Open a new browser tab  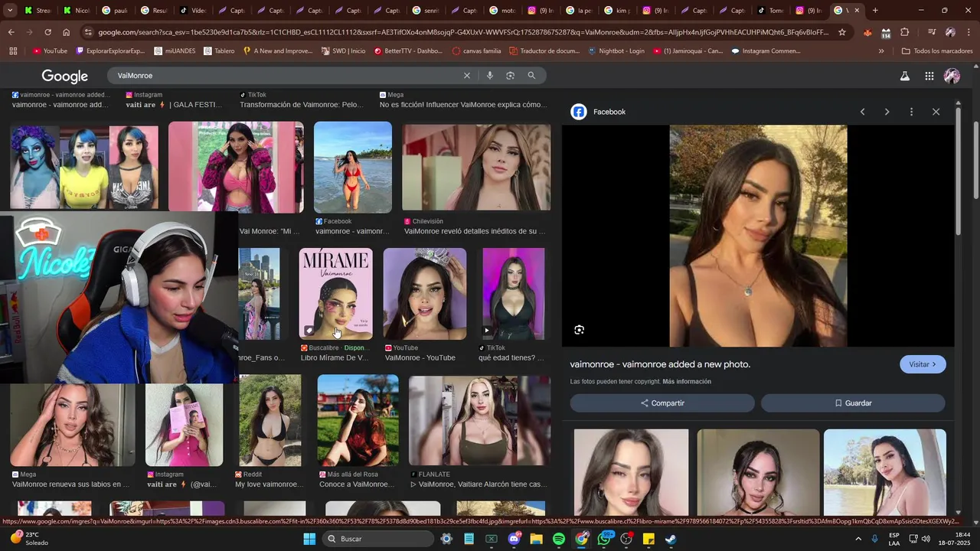(x=875, y=11)
